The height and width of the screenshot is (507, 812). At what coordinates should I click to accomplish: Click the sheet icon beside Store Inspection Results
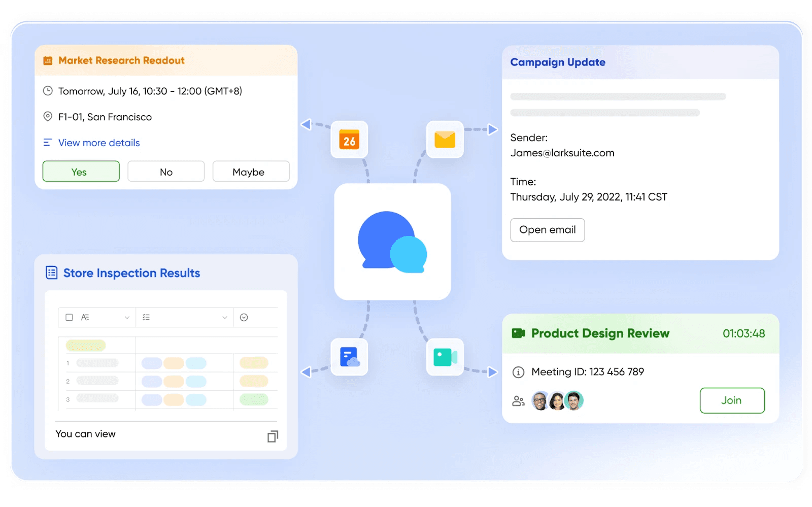click(52, 273)
